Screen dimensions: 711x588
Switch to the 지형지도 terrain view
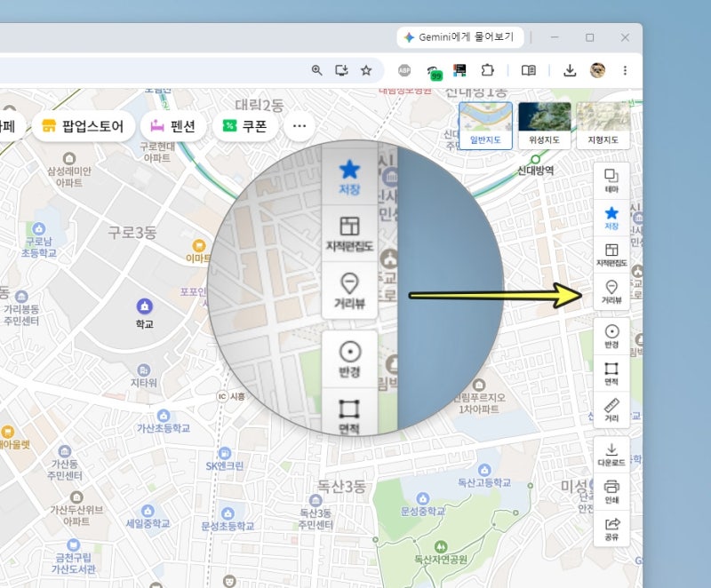point(603,125)
